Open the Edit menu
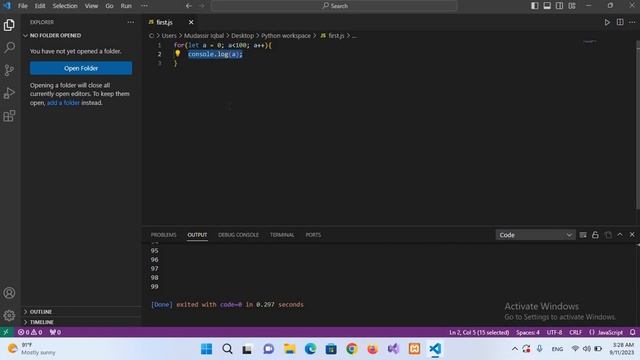640x360 pixels. click(40, 6)
